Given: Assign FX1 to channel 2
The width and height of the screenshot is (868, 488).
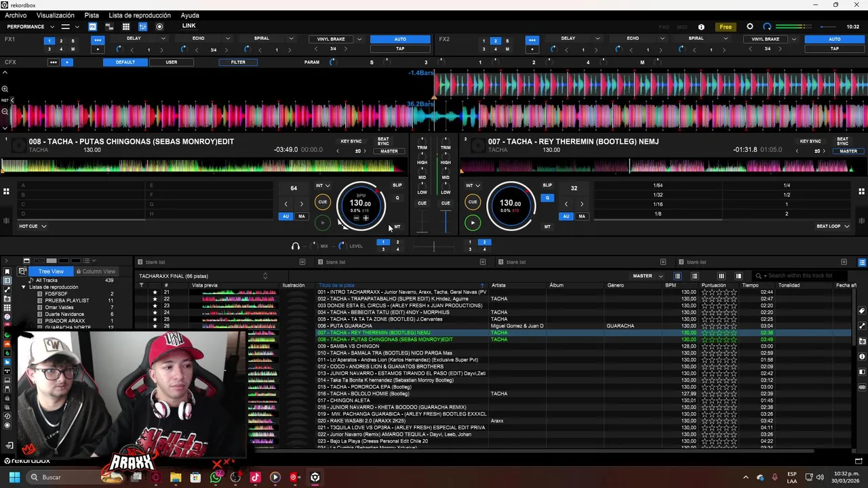Looking at the screenshot, I should [61, 41].
